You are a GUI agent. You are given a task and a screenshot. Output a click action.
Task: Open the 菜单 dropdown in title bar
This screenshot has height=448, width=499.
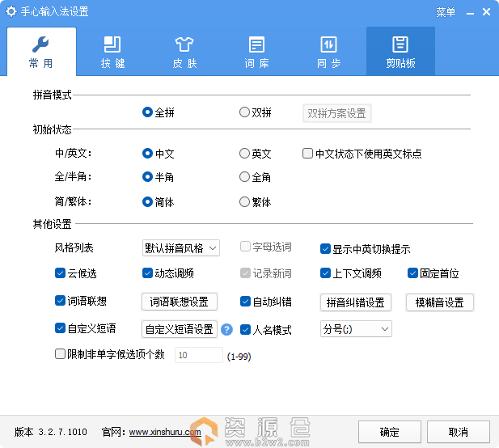click(450, 12)
